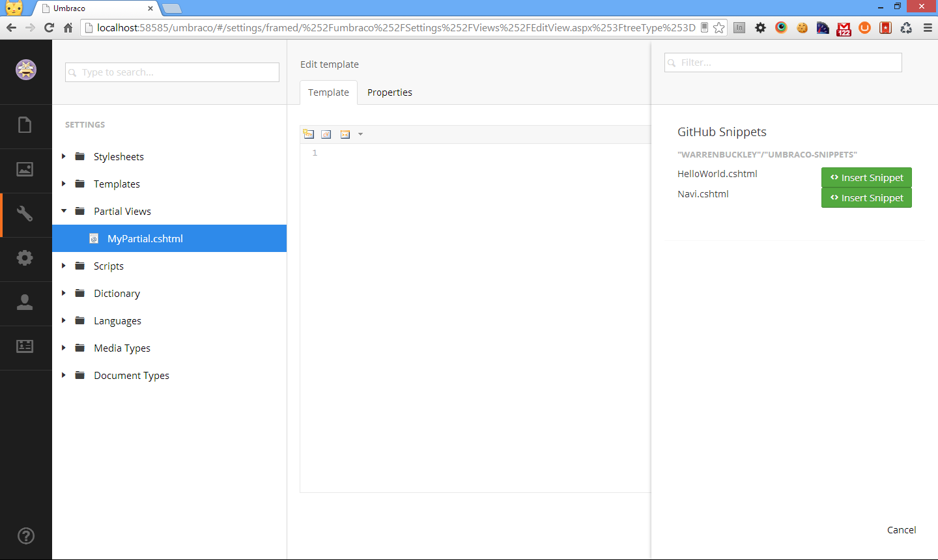The height and width of the screenshot is (560, 938).
Task: Go to the browser home page
Action: pyautogui.click(x=68, y=27)
